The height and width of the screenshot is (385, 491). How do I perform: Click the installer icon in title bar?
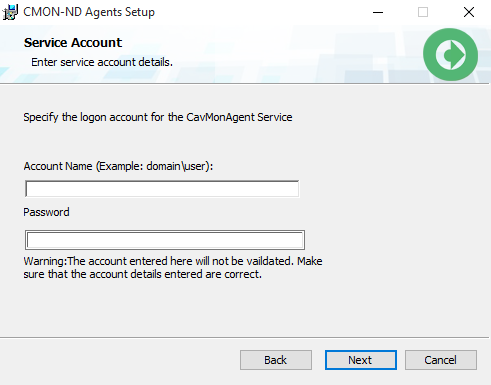[x=10, y=12]
